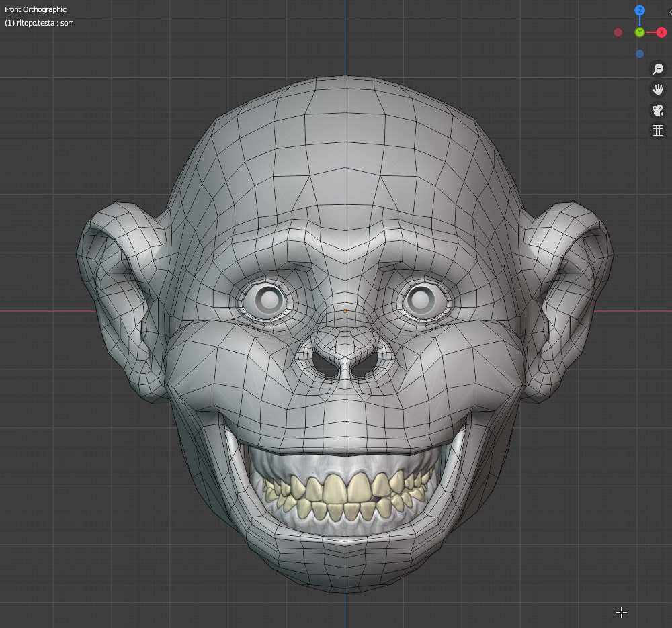
Task: Toggle camera view using the camera icon
Action: [659, 109]
